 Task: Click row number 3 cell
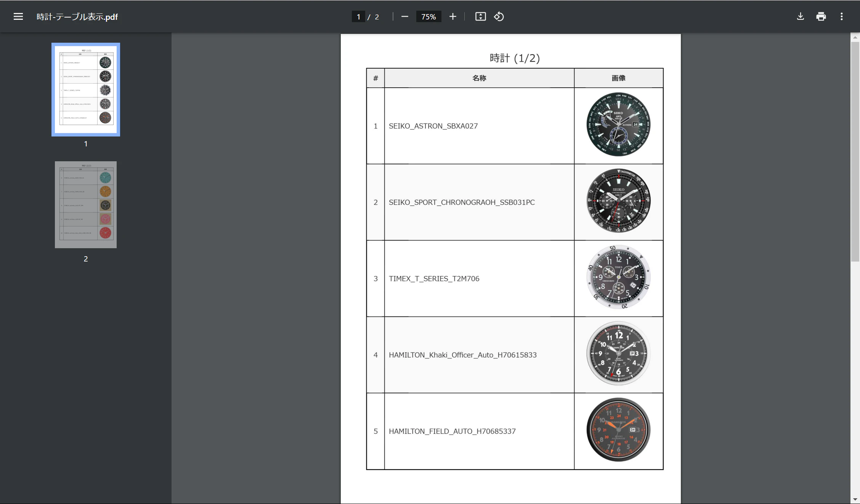click(x=375, y=278)
